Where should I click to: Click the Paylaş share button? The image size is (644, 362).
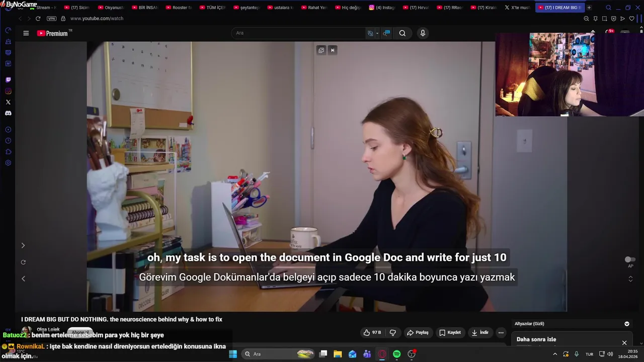coord(418,332)
